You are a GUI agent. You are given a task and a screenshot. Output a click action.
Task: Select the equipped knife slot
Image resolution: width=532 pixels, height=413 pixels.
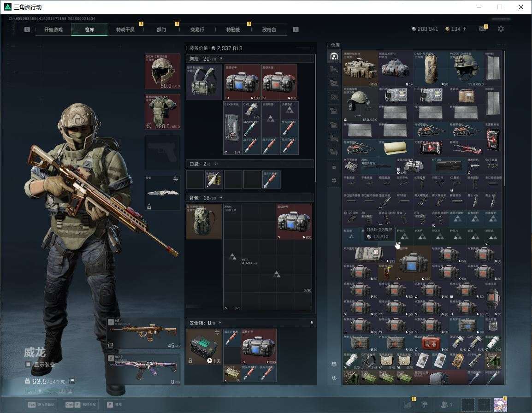[x=163, y=192]
